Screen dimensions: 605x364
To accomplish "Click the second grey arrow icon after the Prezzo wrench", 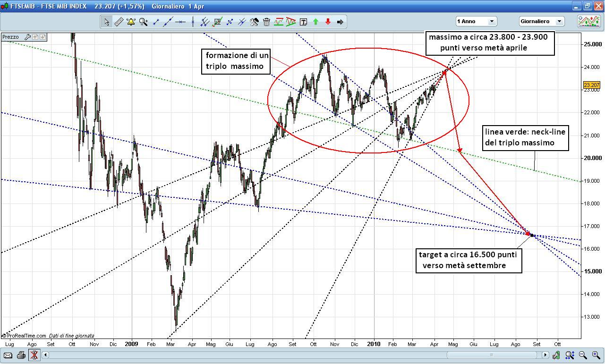I will point(43,37).
